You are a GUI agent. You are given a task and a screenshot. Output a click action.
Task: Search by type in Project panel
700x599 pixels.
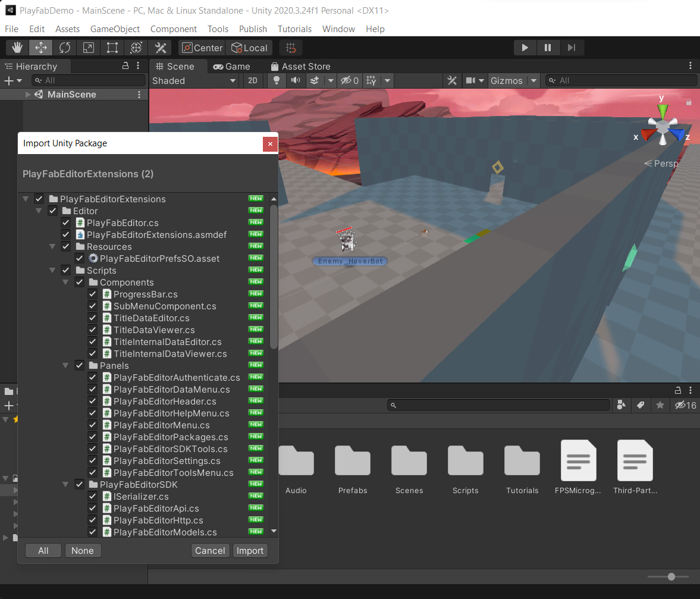(621, 405)
